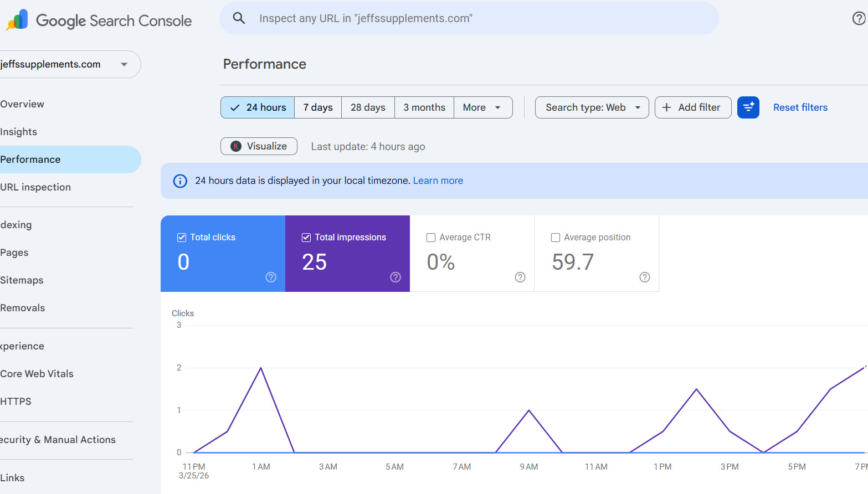Open the jeffssupplements.com property dropdown
Screen dimensions: 868x494
coord(69,64)
